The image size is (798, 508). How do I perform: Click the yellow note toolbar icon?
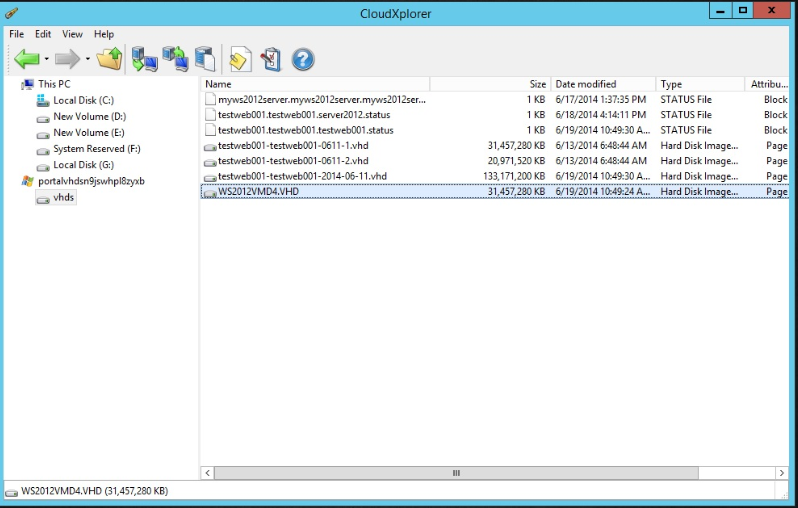239,59
